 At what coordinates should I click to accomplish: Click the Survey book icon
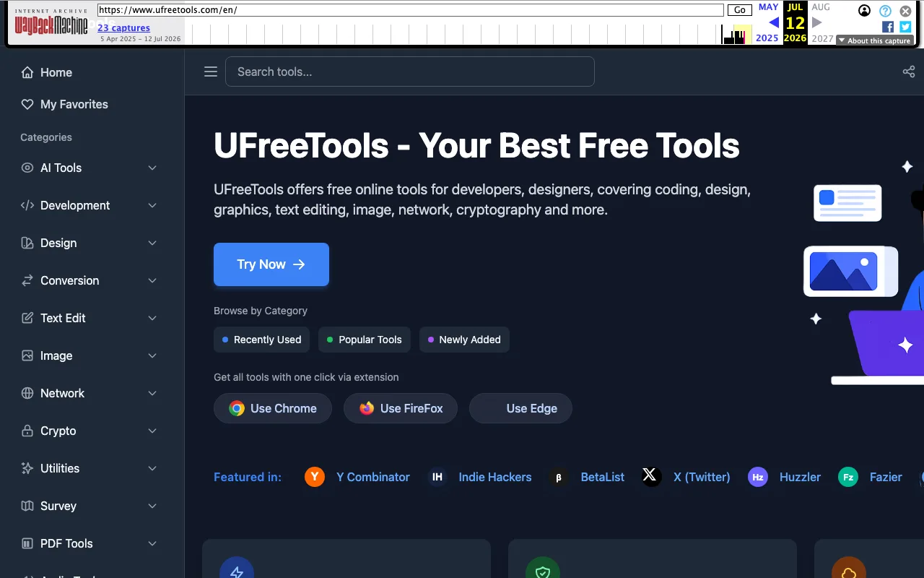click(27, 506)
